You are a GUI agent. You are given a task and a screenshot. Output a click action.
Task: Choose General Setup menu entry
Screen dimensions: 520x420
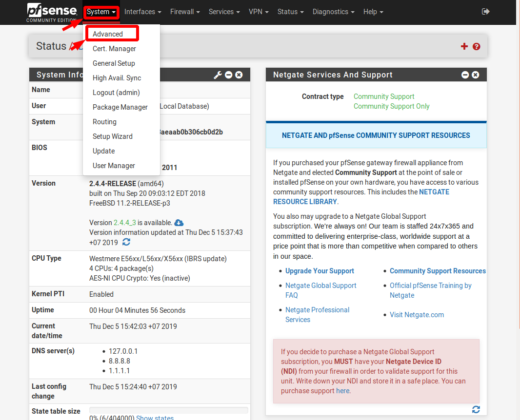[114, 63]
